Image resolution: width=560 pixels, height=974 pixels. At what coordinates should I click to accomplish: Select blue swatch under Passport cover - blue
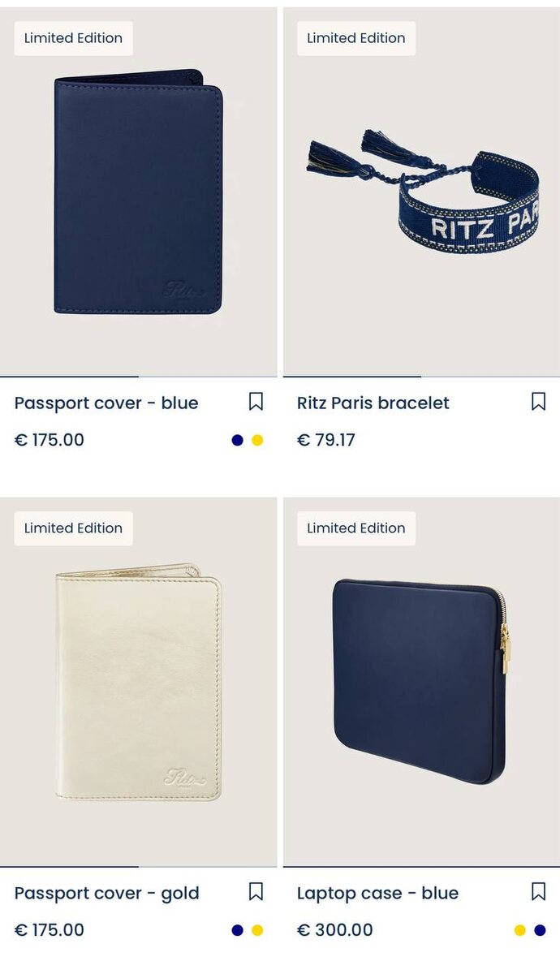237,440
